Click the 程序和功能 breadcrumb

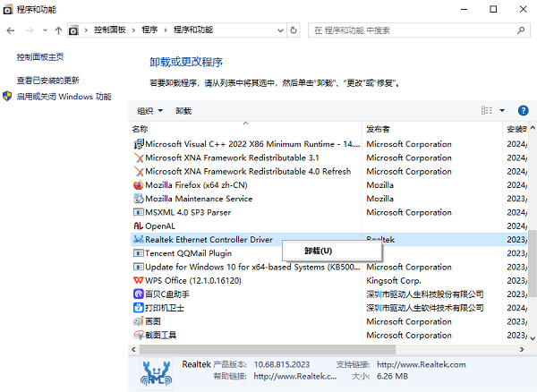coord(193,30)
